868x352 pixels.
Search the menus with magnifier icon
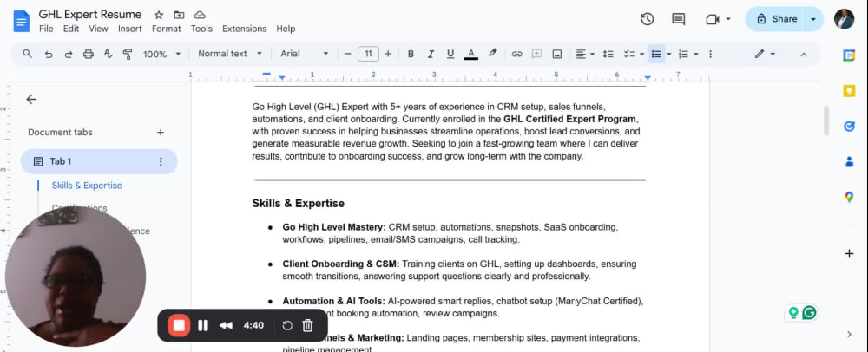[x=27, y=54]
